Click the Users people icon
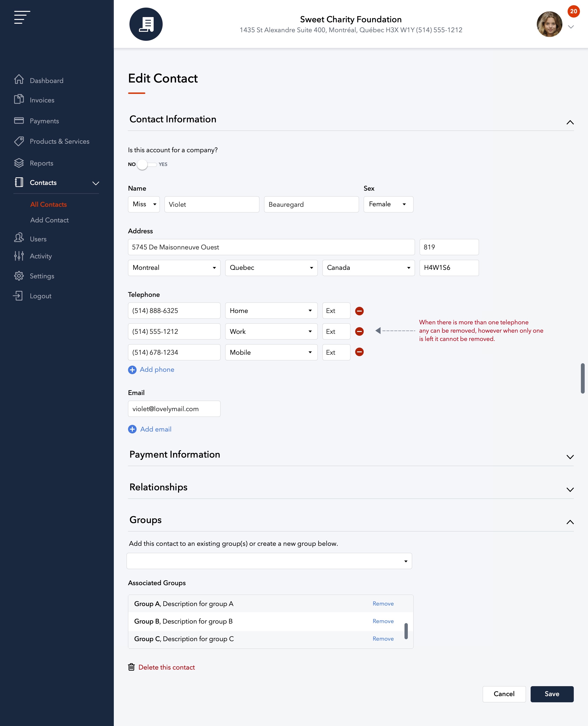 19,237
